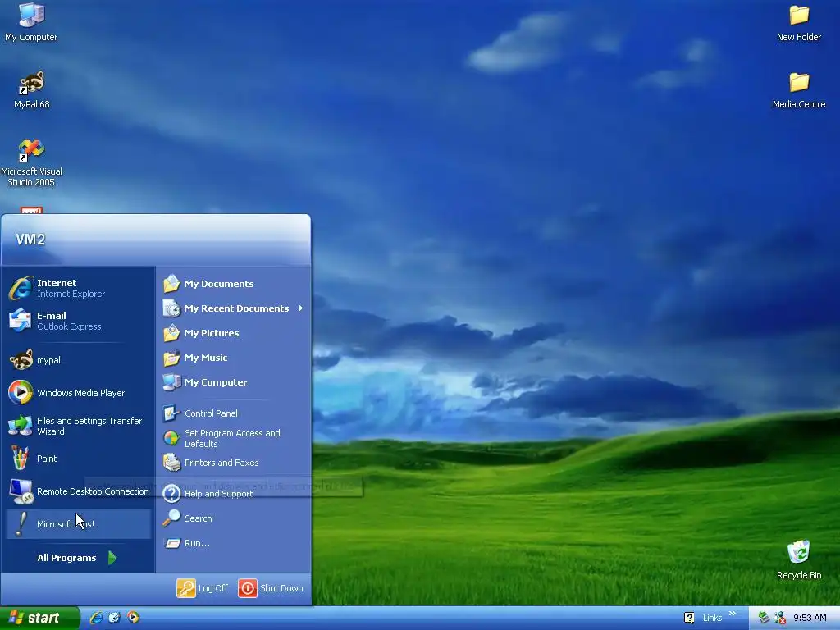Open My Music folder entry

[234, 358]
